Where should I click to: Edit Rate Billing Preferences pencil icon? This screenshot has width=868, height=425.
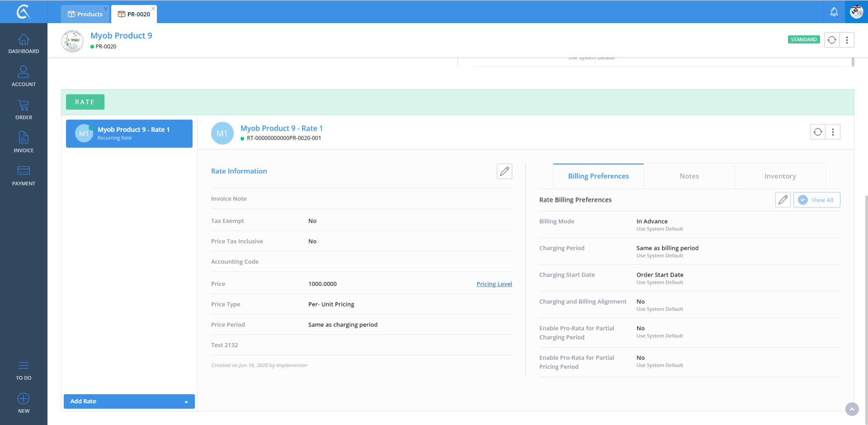point(783,200)
